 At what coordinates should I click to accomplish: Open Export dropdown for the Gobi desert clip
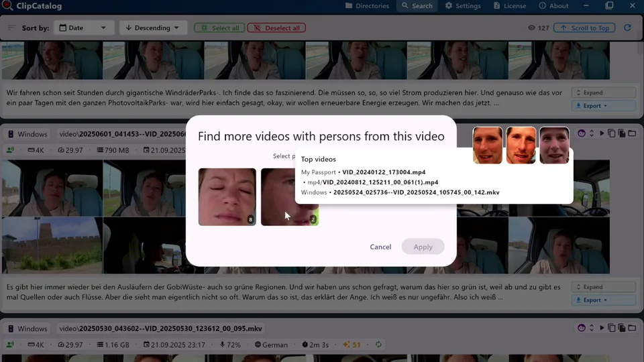pos(592,300)
